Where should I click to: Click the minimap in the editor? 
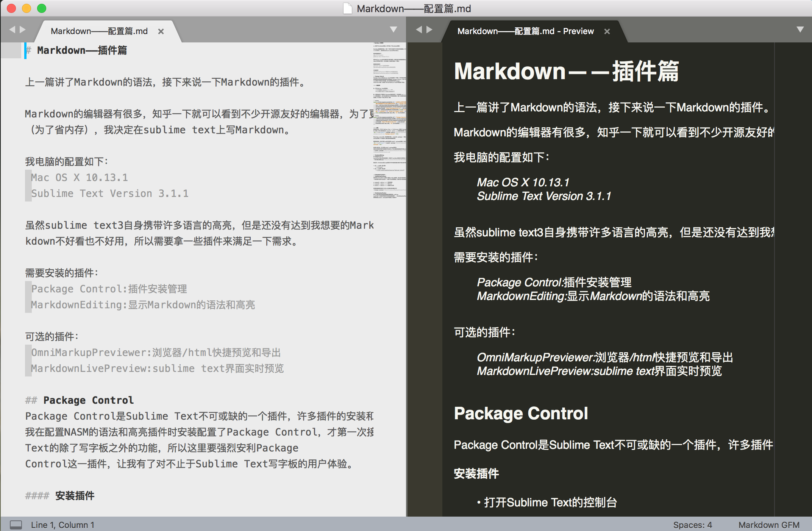[x=389, y=121]
